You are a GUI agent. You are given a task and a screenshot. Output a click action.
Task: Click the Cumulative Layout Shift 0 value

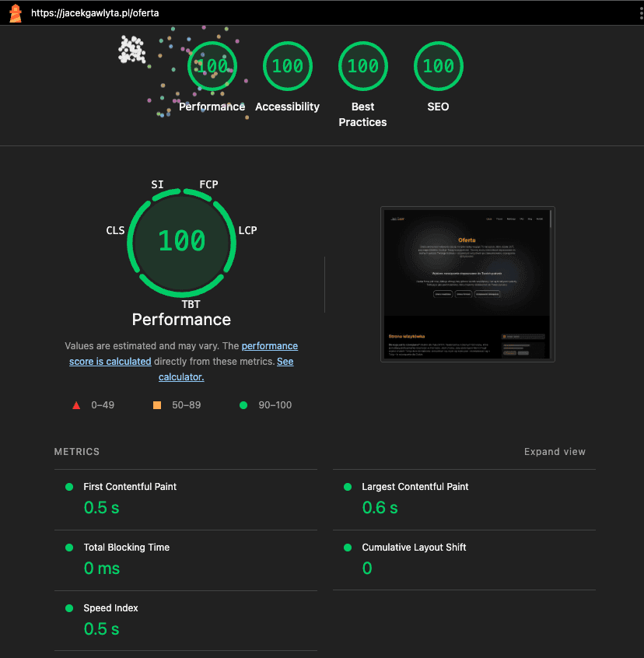pyautogui.click(x=367, y=569)
